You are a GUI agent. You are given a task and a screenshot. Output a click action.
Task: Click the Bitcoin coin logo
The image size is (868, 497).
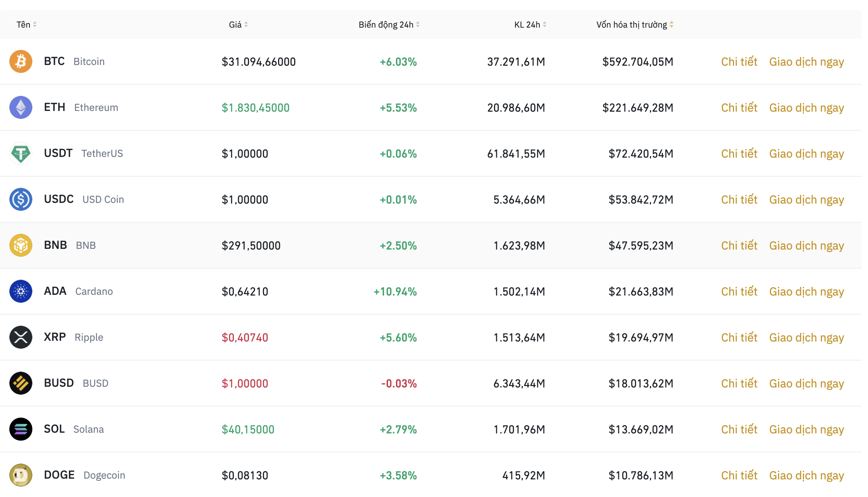tap(21, 61)
